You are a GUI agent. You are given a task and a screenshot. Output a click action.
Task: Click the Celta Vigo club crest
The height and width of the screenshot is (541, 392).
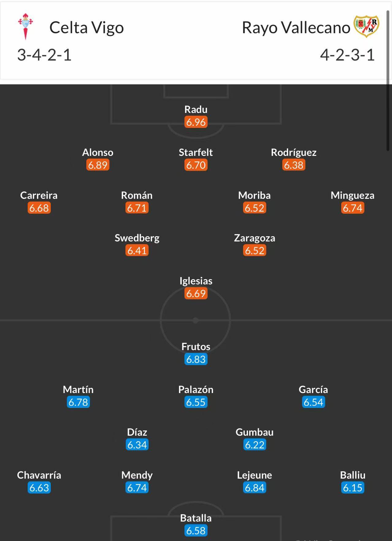click(25, 26)
